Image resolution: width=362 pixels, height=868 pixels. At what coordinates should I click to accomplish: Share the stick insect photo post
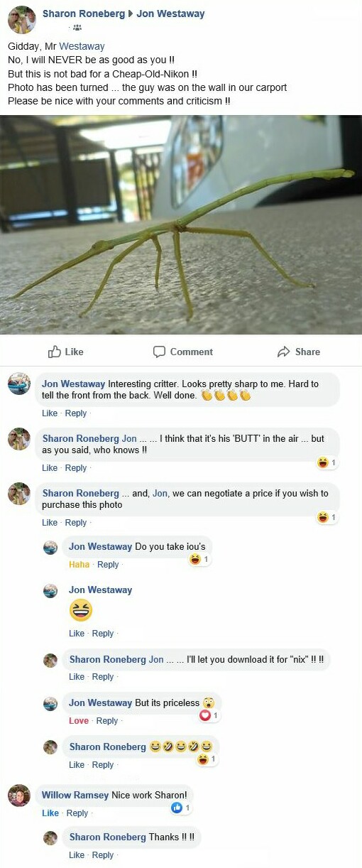click(298, 352)
